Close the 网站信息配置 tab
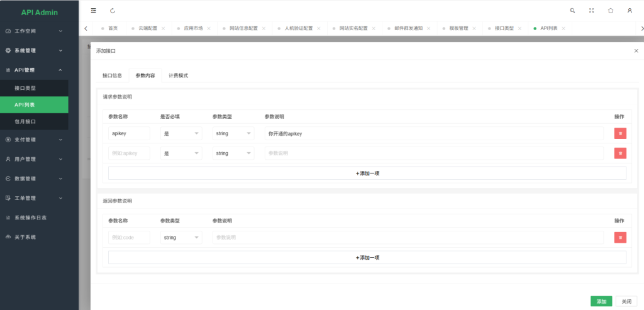Viewport: 644px width, 310px height. coord(264,28)
